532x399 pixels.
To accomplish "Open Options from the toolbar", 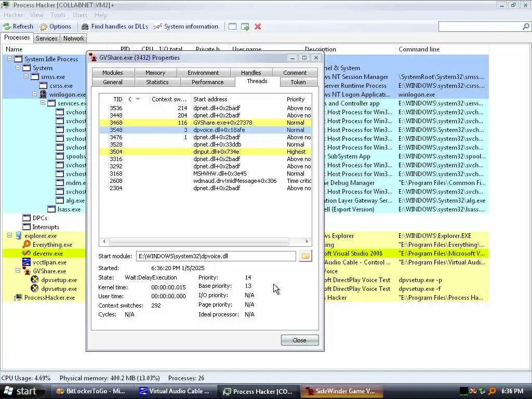I will pos(55,26).
